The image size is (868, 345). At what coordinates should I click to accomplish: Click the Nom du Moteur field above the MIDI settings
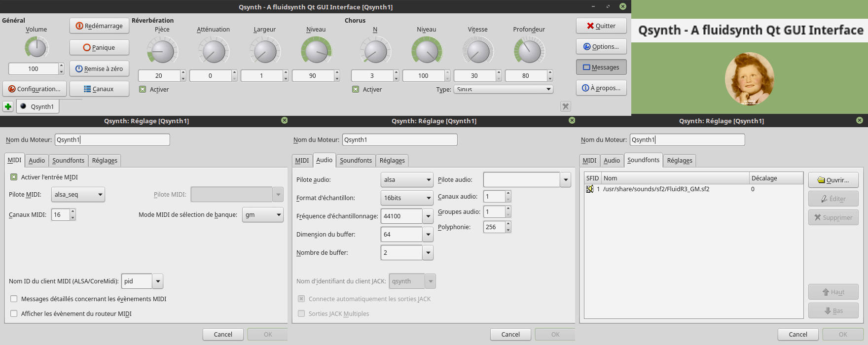coord(112,139)
